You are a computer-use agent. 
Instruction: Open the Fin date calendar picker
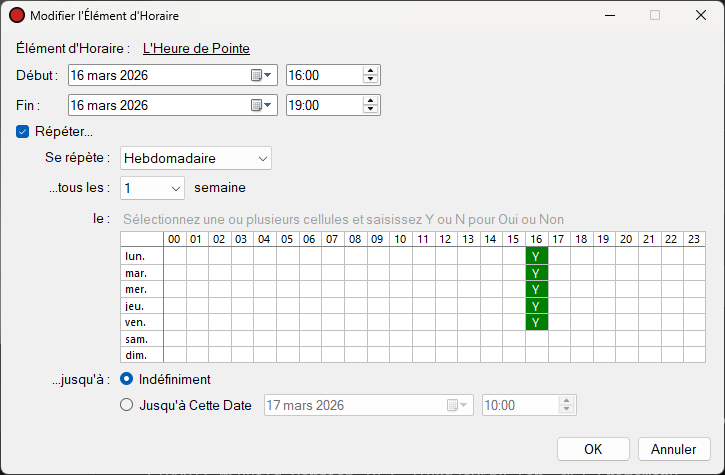261,105
